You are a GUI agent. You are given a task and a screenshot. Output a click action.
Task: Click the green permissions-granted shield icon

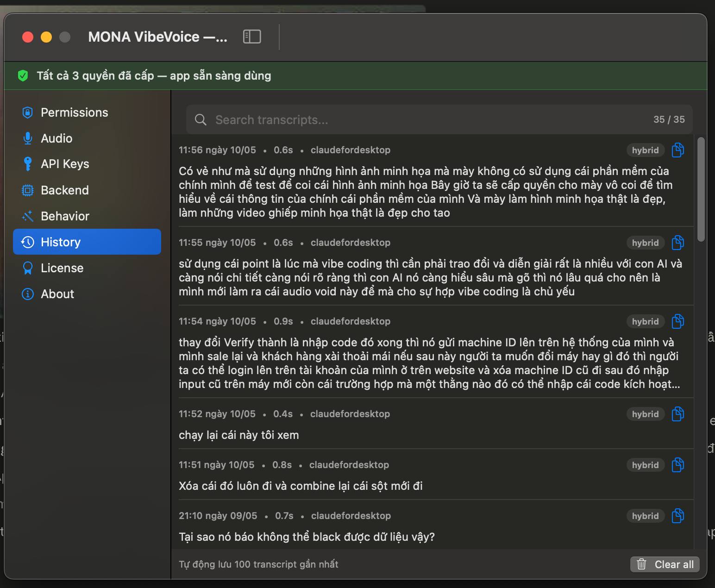23,75
